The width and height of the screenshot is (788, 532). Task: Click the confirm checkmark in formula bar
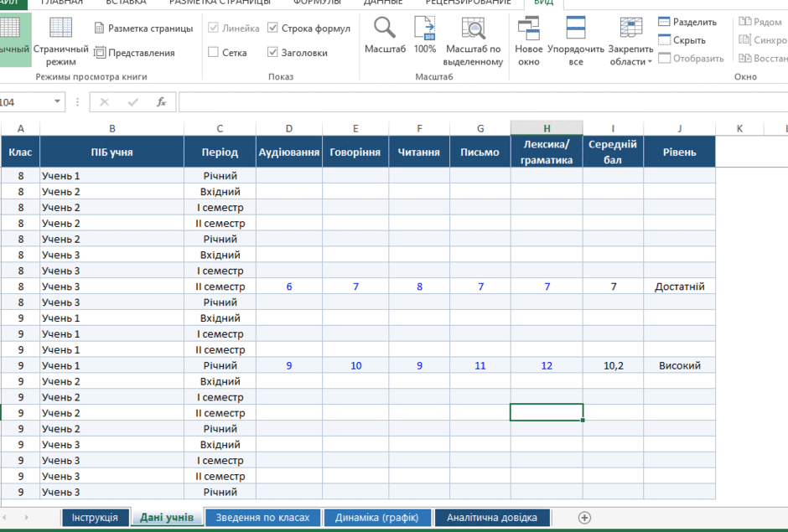(x=132, y=102)
